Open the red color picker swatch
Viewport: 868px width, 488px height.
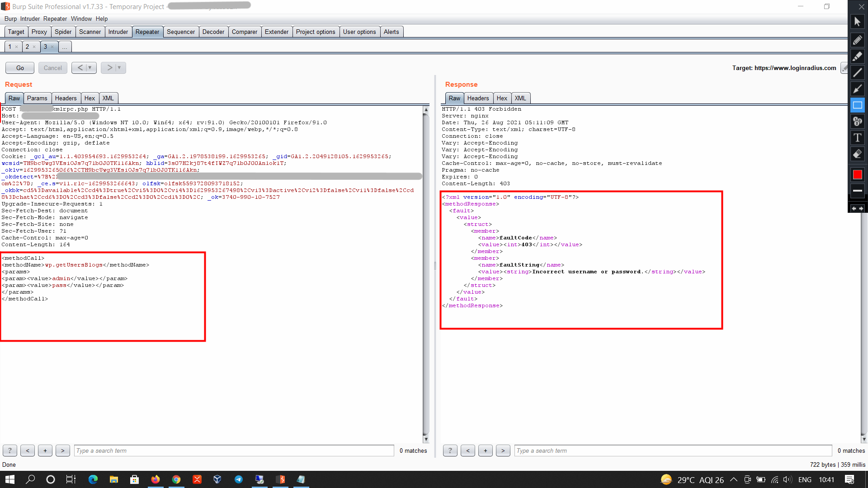tap(857, 174)
